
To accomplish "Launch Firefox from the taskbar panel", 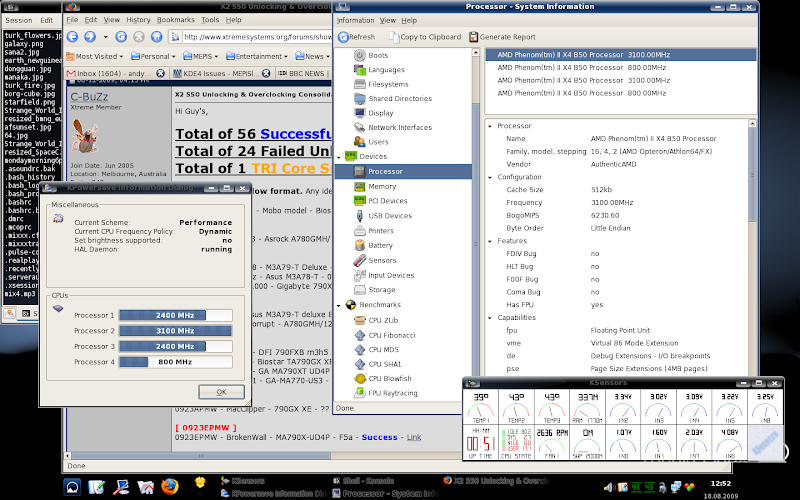I will click(x=169, y=486).
